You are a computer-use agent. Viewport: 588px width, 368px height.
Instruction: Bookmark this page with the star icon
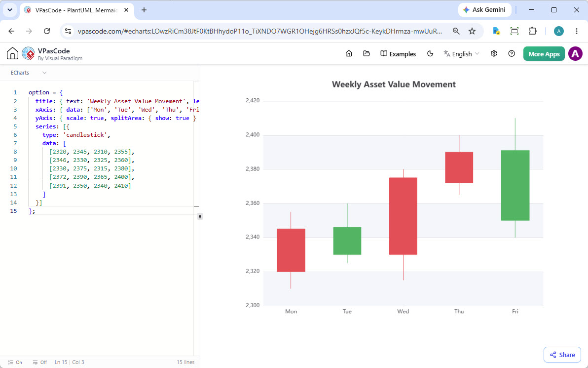[x=472, y=31]
